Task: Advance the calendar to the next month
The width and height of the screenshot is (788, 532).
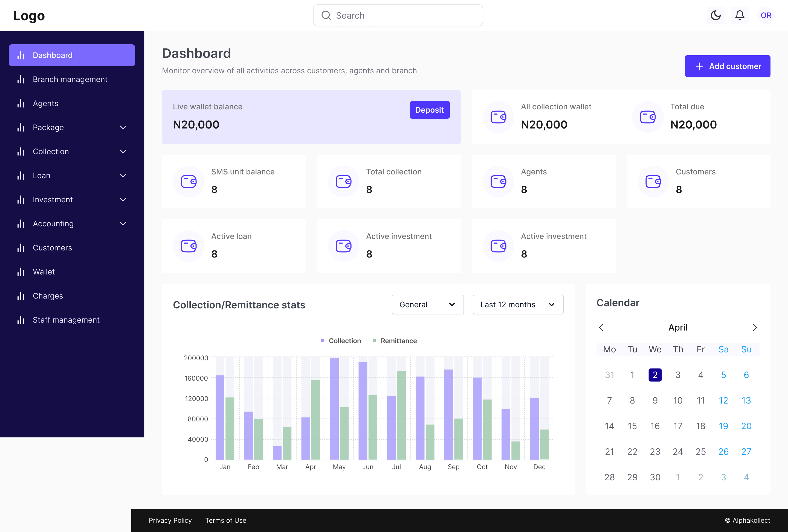Action: click(x=754, y=327)
